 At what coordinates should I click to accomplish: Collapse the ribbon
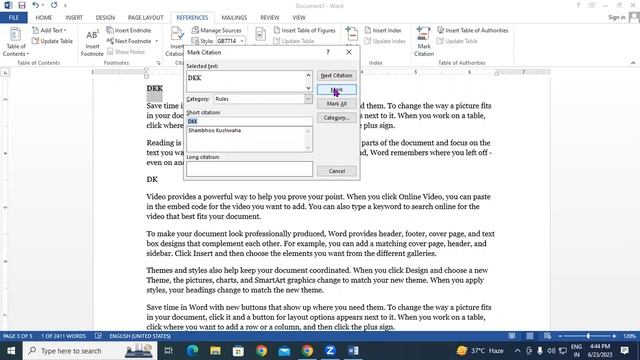[633, 63]
